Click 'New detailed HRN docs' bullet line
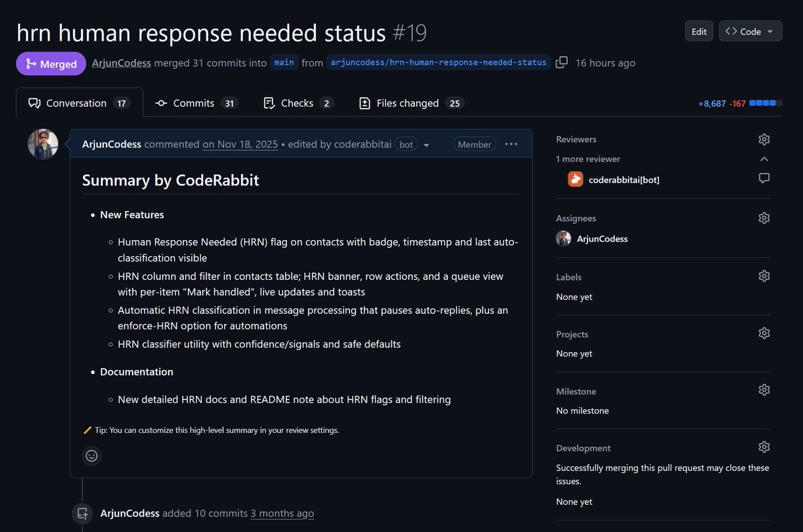Image resolution: width=803 pixels, height=532 pixels. coord(284,400)
